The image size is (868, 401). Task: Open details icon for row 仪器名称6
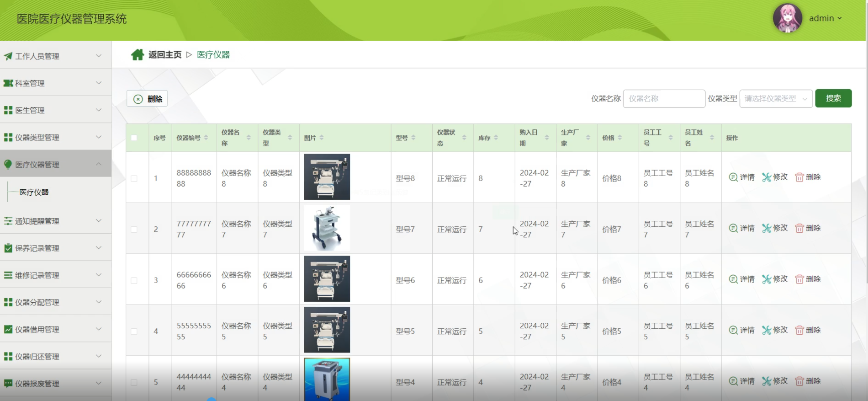pos(733,279)
